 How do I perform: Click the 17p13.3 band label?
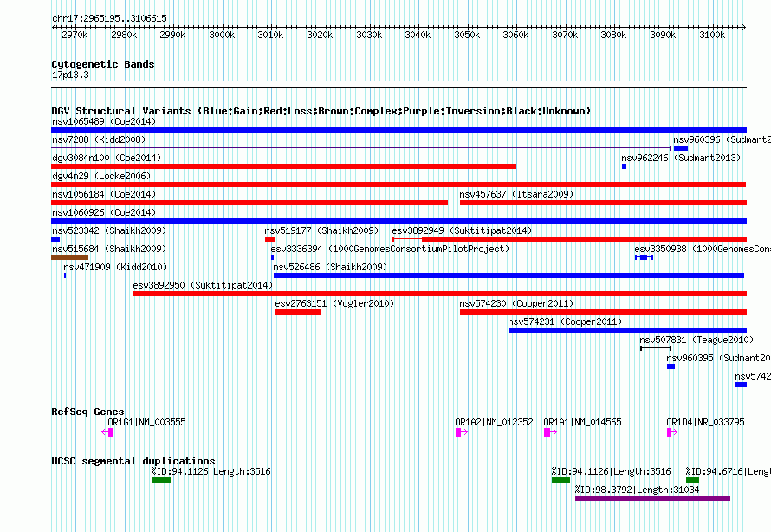pyautogui.click(x=70, y=75)
